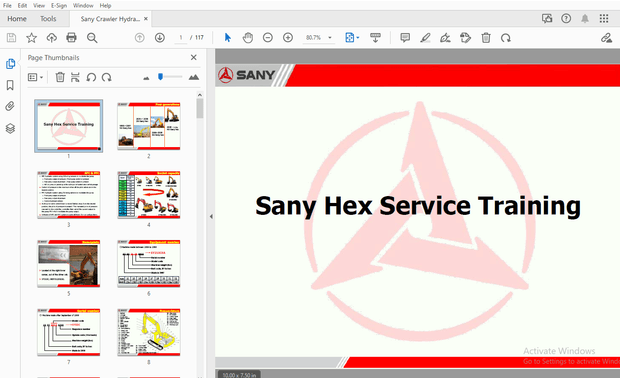Delete selected pages in thumbnails panel

pyautogui.click(x=60, y=77)
